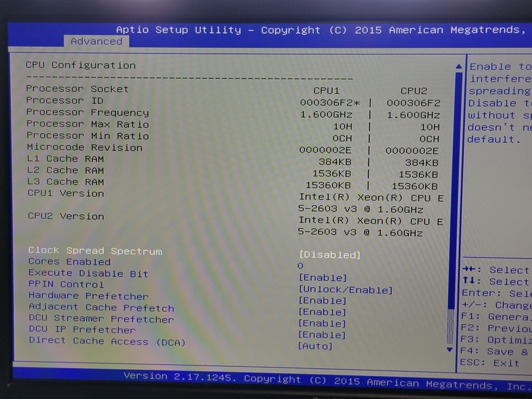The width and height of the screenshot is (532, 399).
Task: Open Execute Disable Bit [Enable] value
Action: (323, 278)
